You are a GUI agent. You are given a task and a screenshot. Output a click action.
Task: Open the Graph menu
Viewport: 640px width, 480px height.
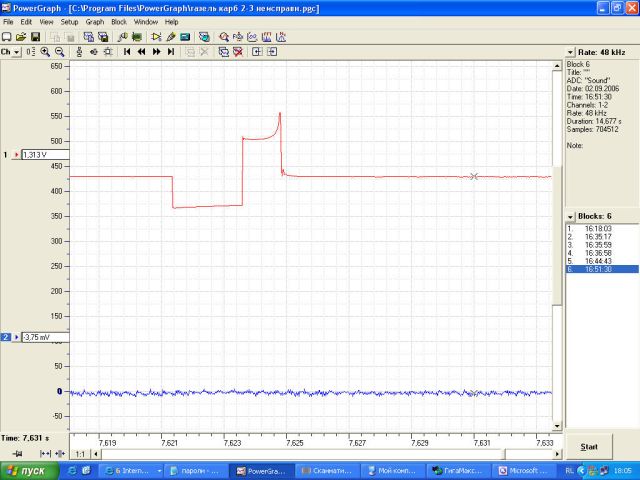pos(95,22)
